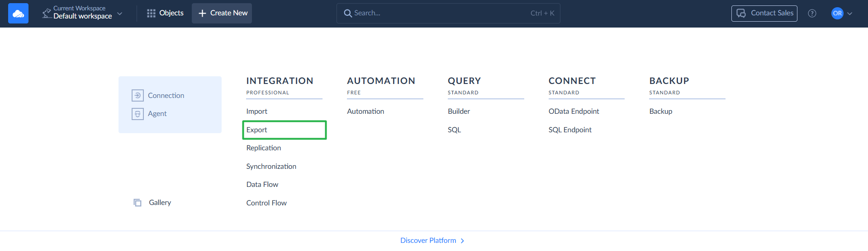Open the Create New menu
Viewport: 868px width, 251px height.
[x=222, y=14]
